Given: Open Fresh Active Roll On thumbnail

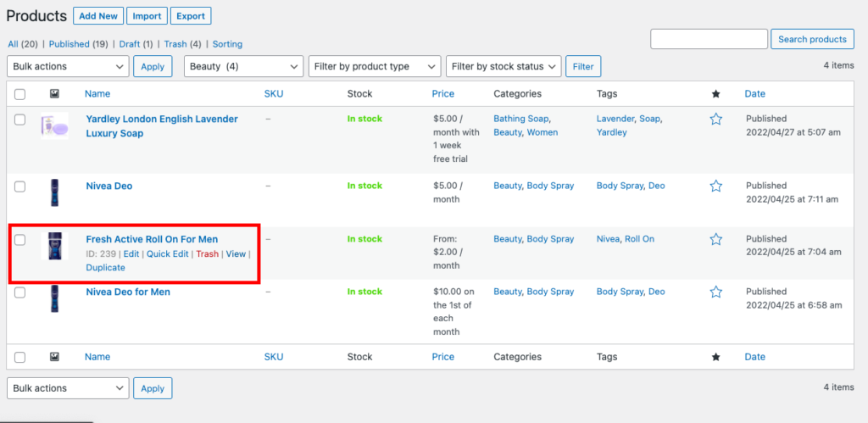Looking at the screenshot, I should click(x=55, y=246).
